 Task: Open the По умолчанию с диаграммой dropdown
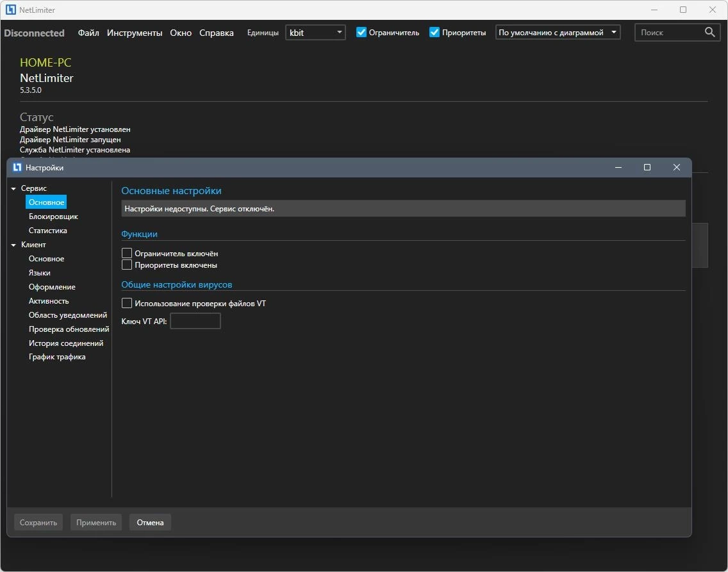tap(558, 33)
